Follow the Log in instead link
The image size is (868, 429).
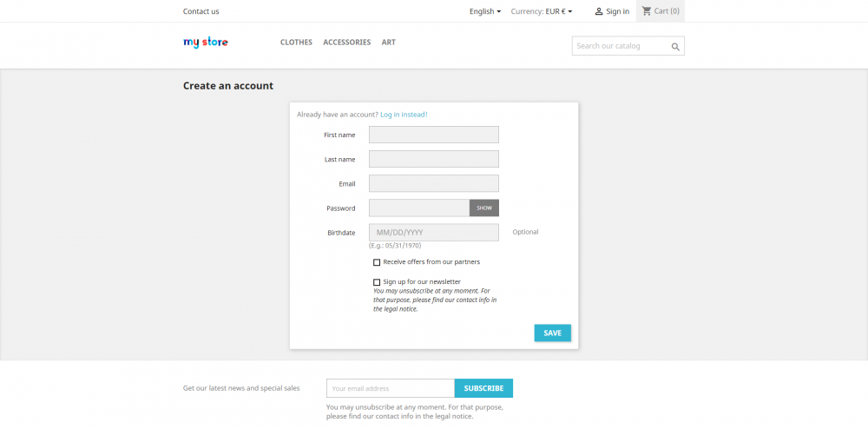[404, 115]
